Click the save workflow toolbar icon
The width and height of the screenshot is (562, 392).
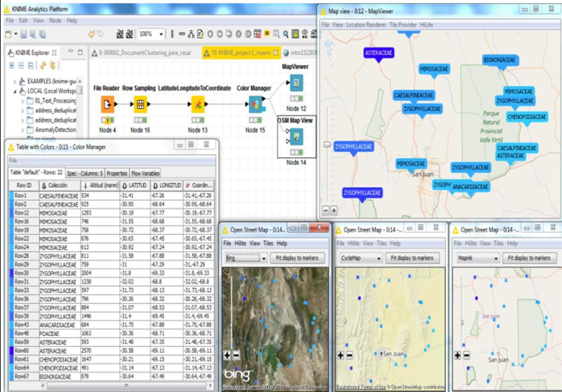[23, 34]
